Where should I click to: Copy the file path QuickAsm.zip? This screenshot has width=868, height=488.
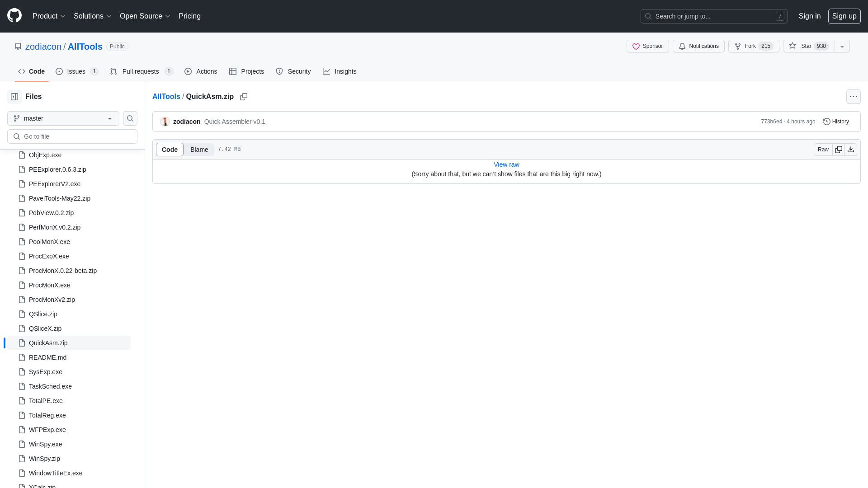[x=244, y=97]
